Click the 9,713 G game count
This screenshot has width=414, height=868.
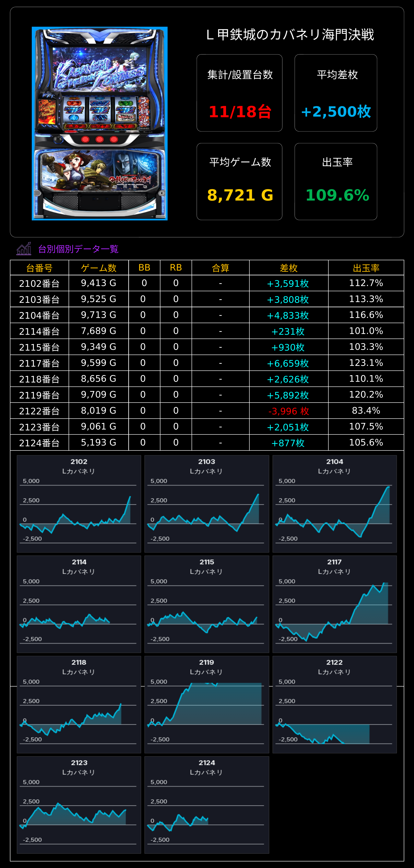(98, 315)
